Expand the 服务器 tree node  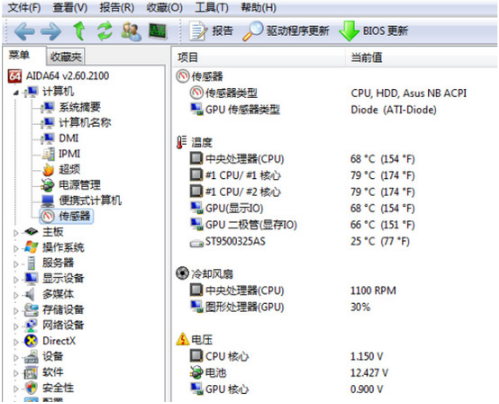tap(15, 264)
